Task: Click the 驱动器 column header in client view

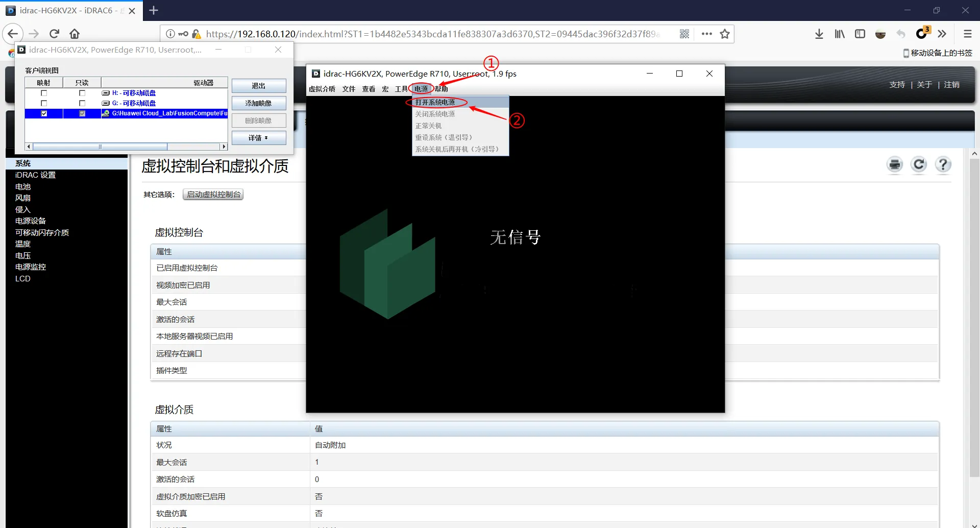Action: coord(164,83)
